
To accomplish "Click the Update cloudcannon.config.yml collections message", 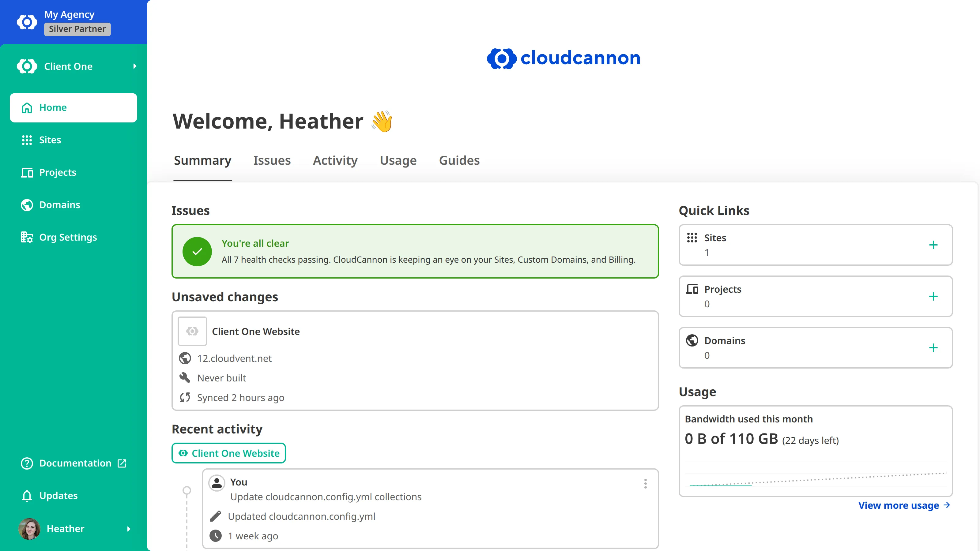I will point(326,497).
